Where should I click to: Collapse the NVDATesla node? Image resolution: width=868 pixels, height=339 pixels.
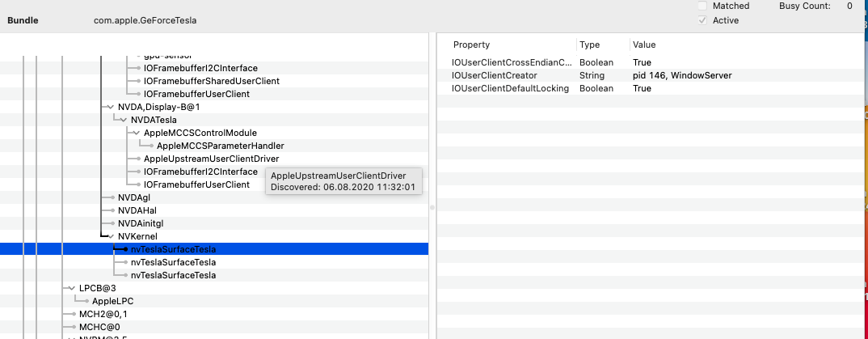124,120
